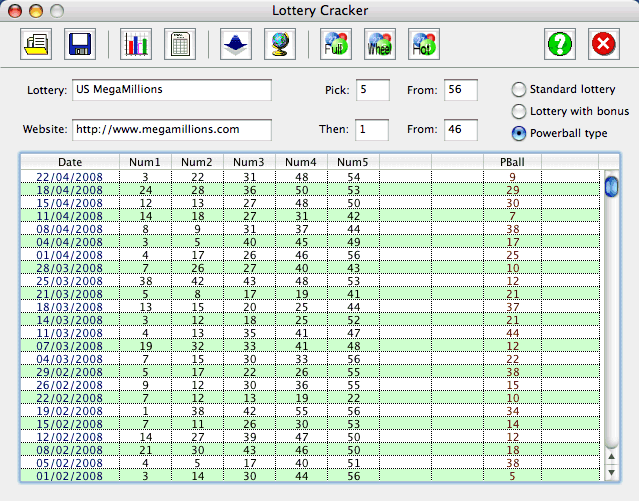639x501 pixels.
Task: Click the globe website icon
Action: [x=279, y=44]
